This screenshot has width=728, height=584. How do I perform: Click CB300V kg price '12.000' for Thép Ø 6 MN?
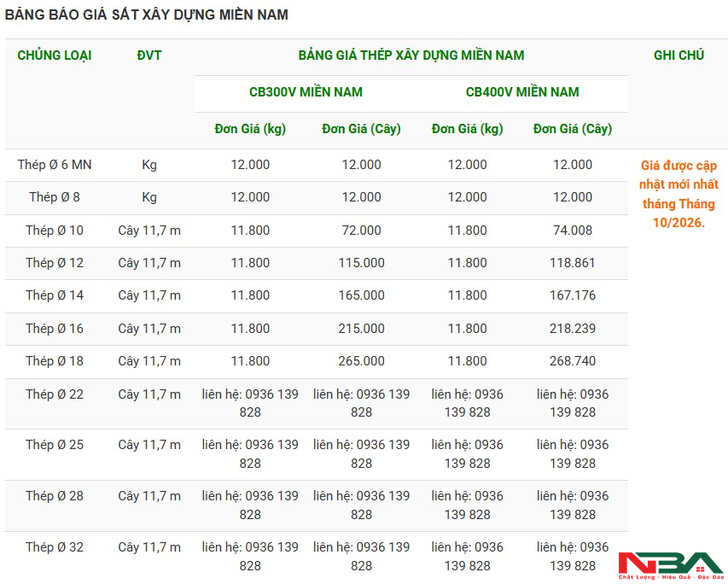250,165
